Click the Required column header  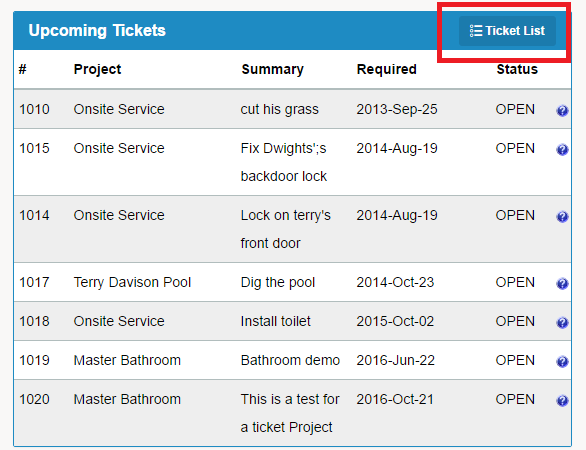pos(386,69)
